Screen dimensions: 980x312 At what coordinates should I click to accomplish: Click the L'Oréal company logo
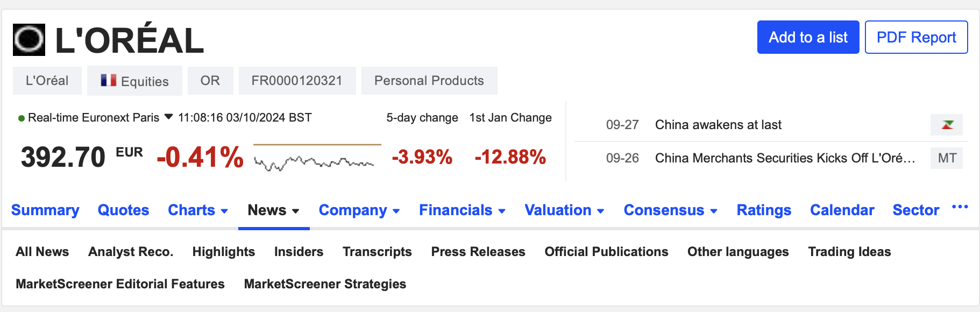point(29,39)
